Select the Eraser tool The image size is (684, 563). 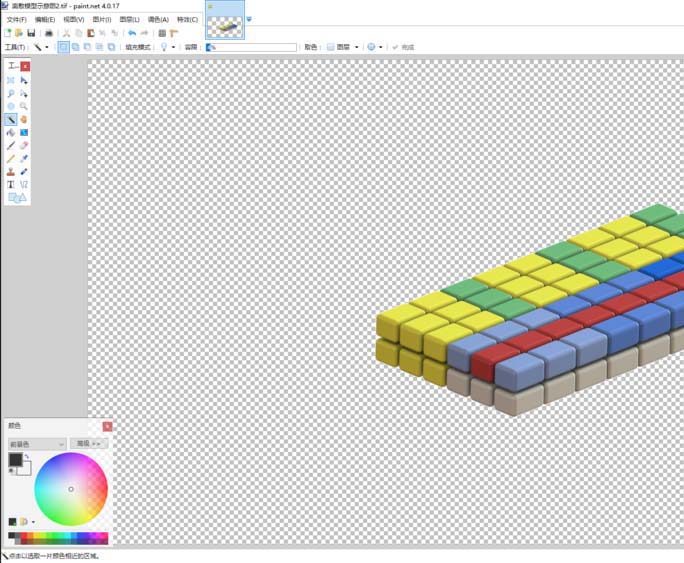[24, 145]
